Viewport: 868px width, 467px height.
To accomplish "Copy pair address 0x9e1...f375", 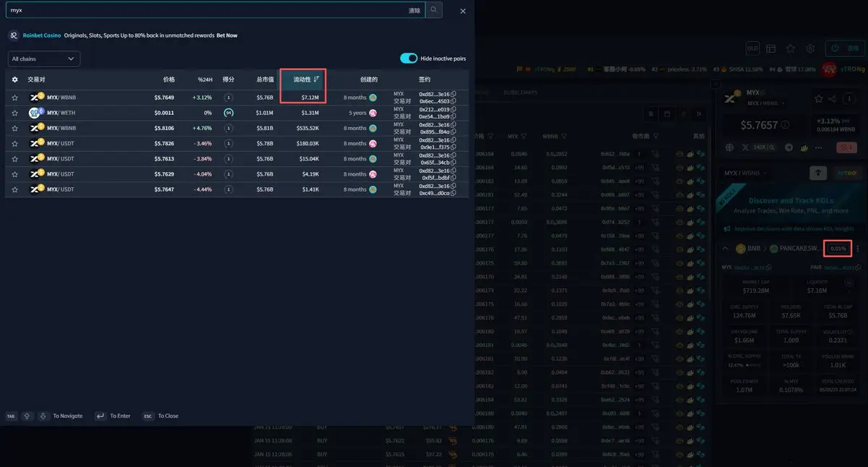I will [454, 147].
